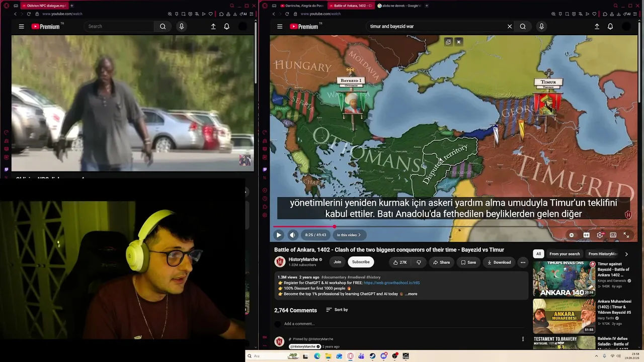
Task: Enter fullscreen on the Battle of Ankara video
Action: (x=626, y=235)
